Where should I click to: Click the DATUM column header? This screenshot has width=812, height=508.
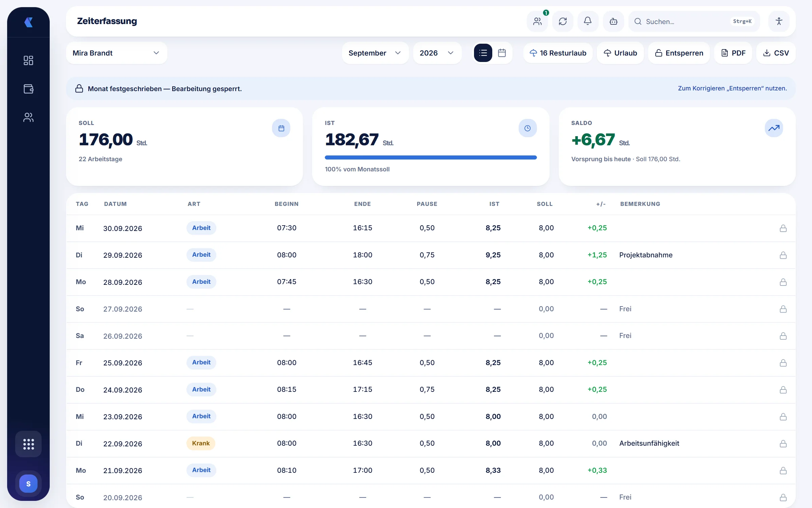pyautogui.click(x=115, y=204)
